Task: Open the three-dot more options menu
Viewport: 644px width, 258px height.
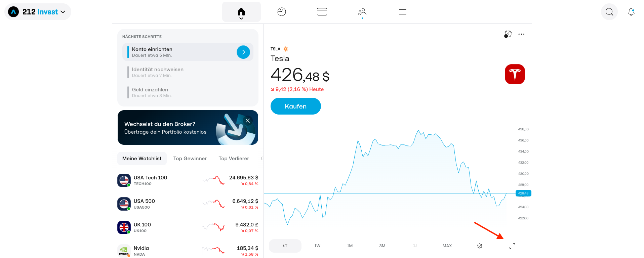Action: pyautogui.click(x=521, y=34)
